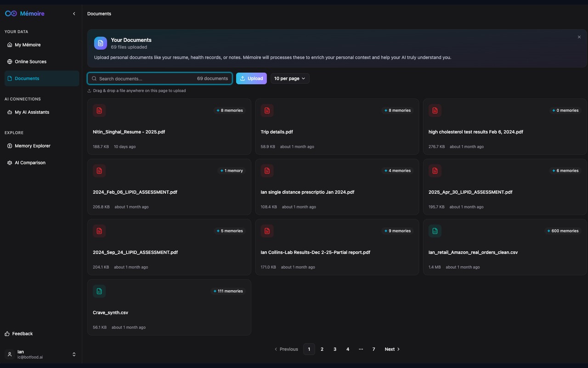
Task: Open the Documents sidebar icon
Action: point(10,78)
